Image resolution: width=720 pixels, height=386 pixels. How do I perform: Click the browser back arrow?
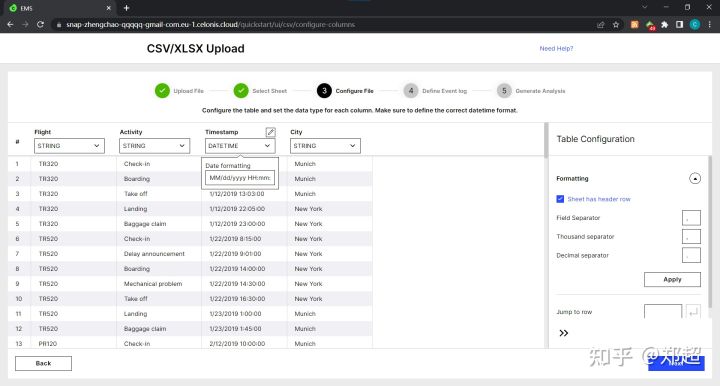[10, 24]
